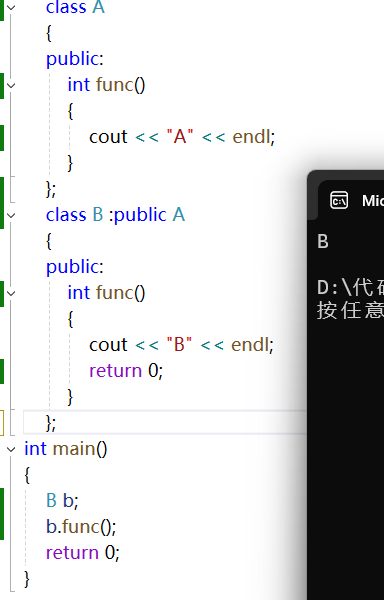Click return 0; inside main function

coord(83,553)
